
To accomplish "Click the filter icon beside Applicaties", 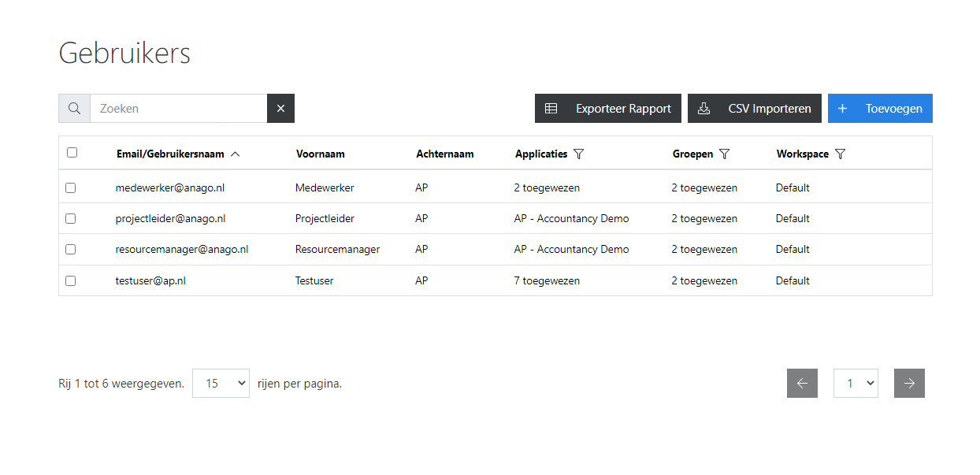I will point(579,154).
